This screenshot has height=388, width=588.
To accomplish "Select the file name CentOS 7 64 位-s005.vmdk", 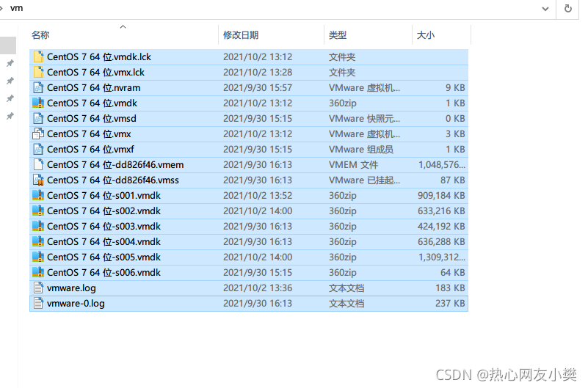I will point(104,257).
